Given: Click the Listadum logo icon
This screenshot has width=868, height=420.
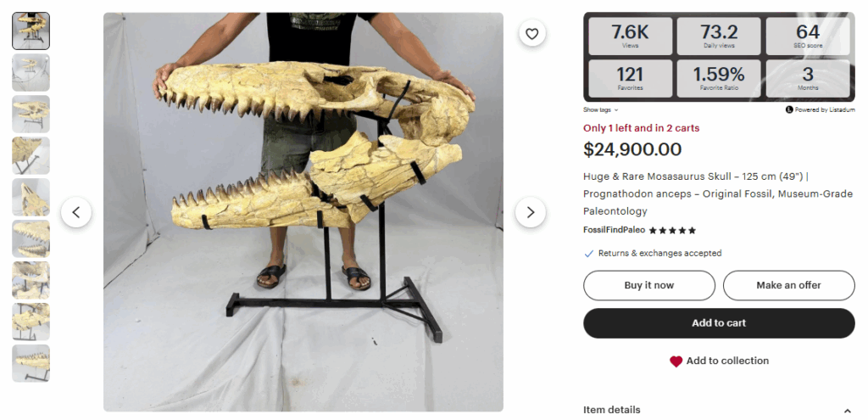Looking at the screenshot, I should point(789,110).
